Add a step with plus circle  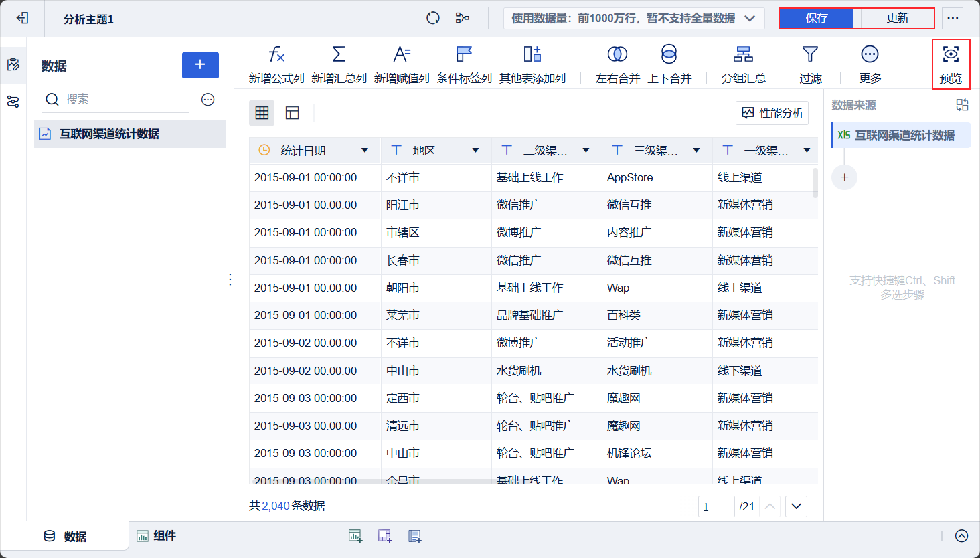click(844, 177)
